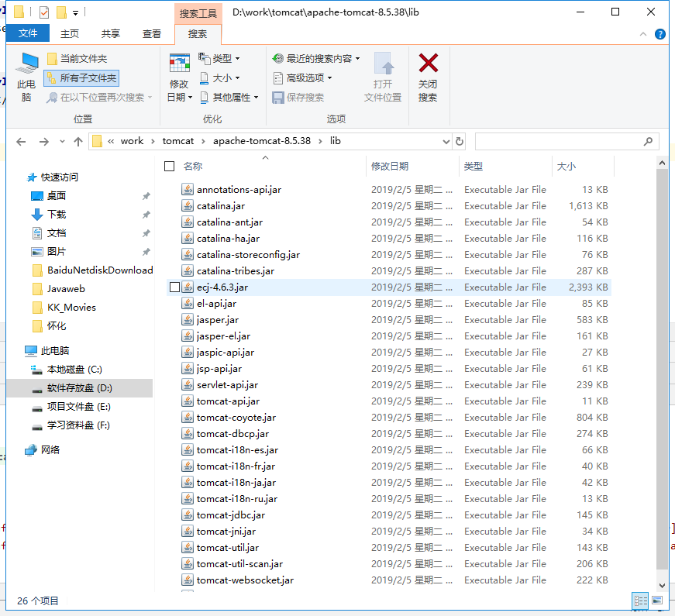675x616 pixels.
Task: Select 当前文件夹 search scope
Action: [77, 59]
